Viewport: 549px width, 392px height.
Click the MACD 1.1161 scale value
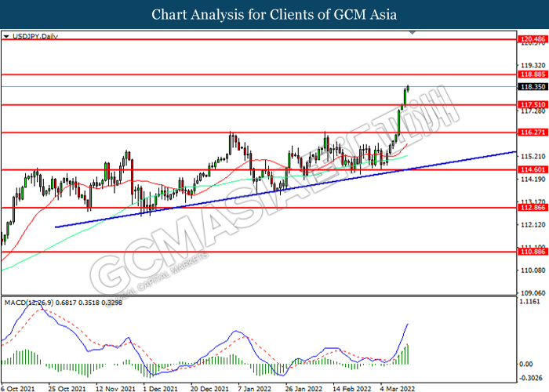tap(530, 302)
